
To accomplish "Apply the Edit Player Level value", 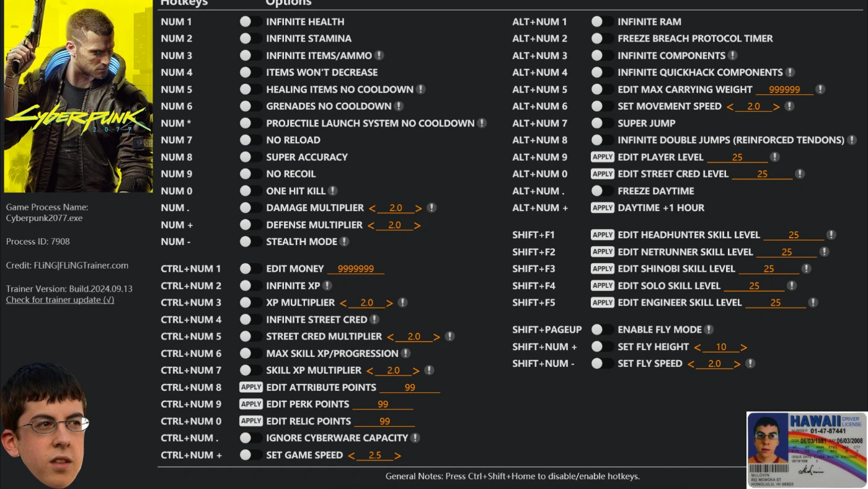I will click(x=602, y=157).
